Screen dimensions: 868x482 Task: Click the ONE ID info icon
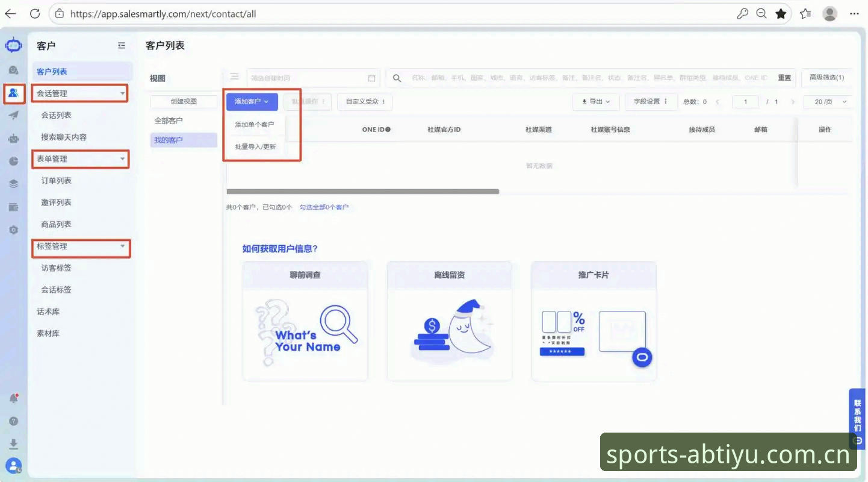[388, 130]
